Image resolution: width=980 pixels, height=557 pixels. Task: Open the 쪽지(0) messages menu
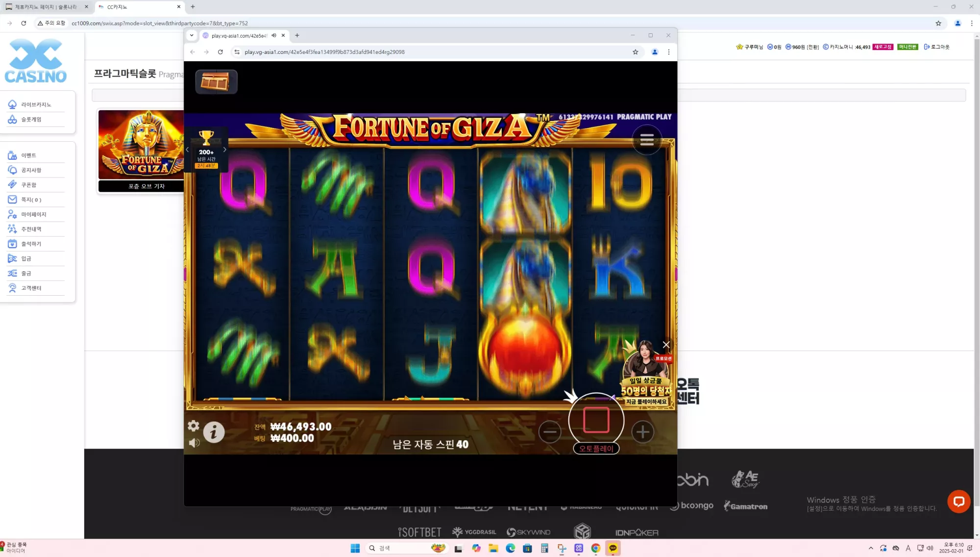coord(36,200)
